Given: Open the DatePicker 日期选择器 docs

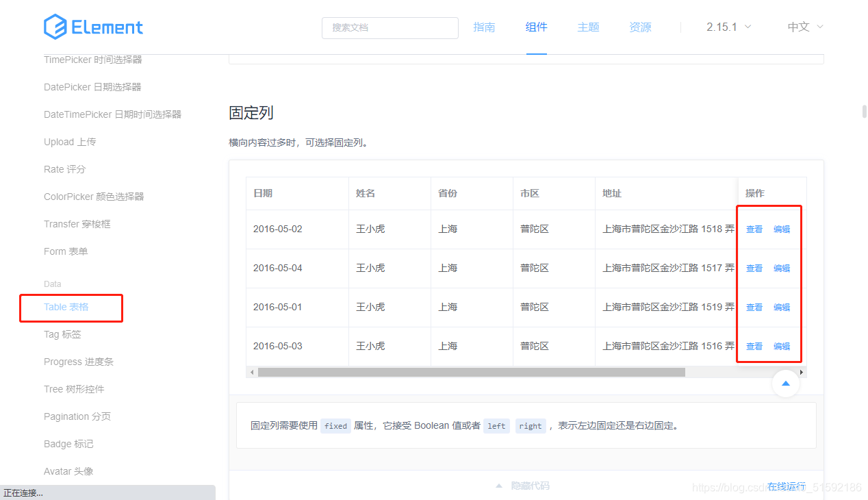Looking at the screenshot, I should coord(92,87).
